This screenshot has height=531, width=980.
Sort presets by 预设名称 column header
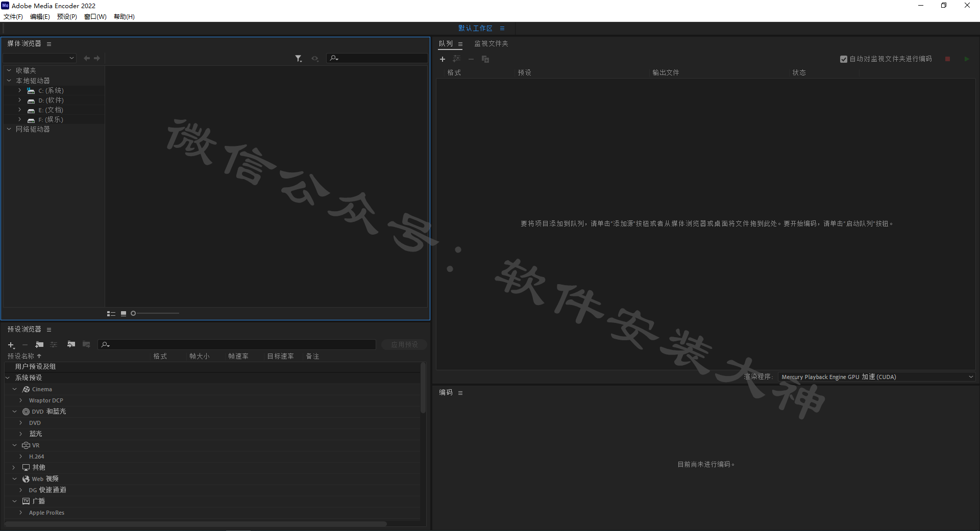click(x=20, y=357)
